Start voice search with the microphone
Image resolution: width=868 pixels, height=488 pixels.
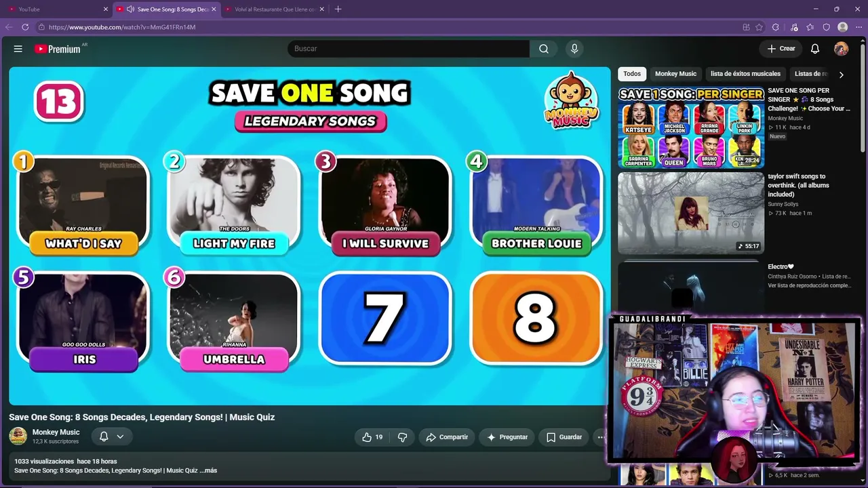pos(574,49)
